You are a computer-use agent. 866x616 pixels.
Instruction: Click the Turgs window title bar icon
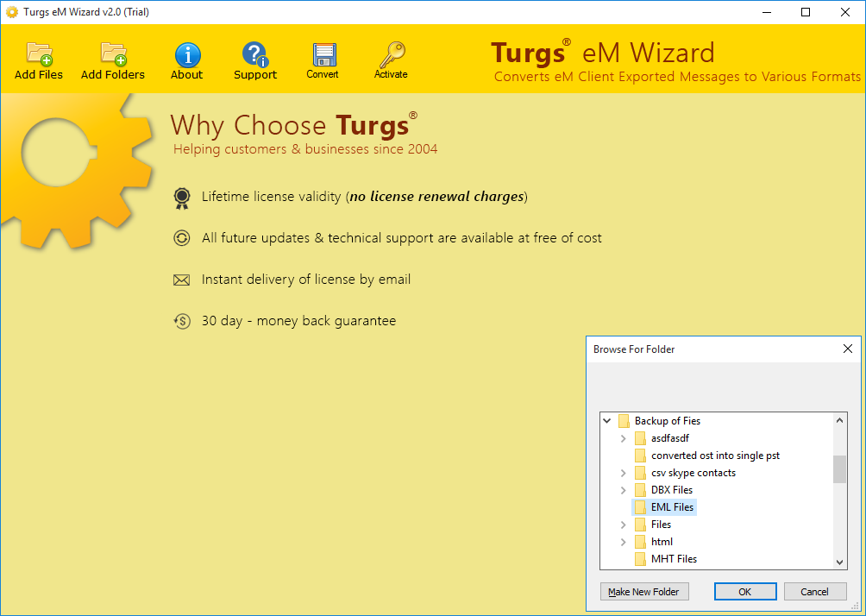click(x=11, y=12)
